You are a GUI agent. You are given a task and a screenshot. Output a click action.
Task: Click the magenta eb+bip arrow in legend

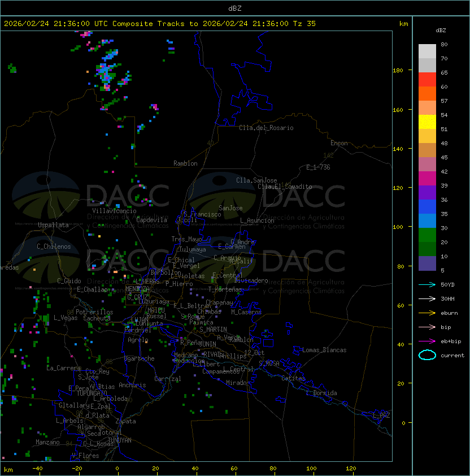(427, 341)
